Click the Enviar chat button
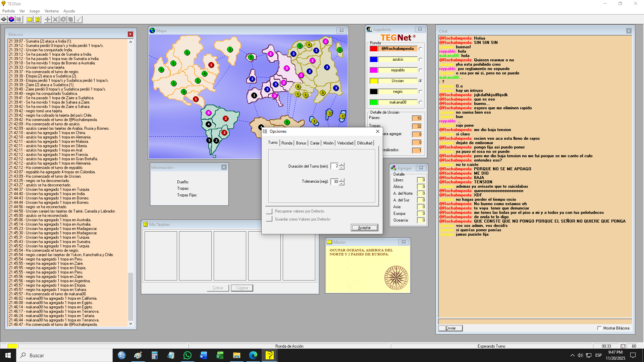The image size is (644, 362). (450, 328)
